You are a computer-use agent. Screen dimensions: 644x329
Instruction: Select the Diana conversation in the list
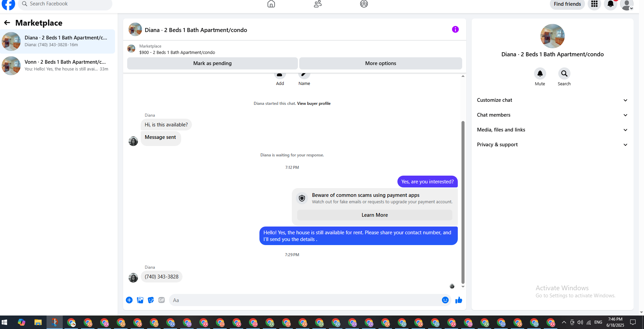tap(57, 41)
